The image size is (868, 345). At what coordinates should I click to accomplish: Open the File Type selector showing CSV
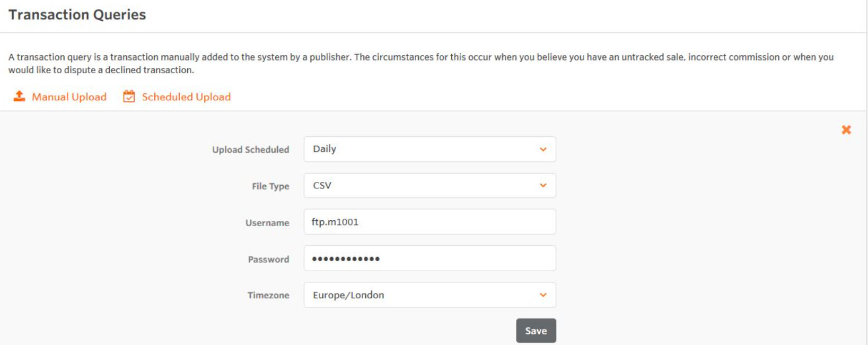click(429, 185)
